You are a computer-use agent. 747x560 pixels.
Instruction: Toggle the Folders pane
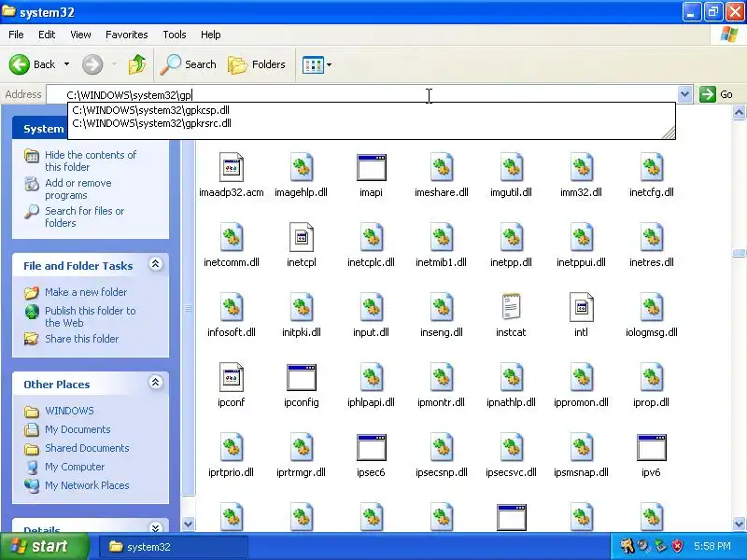click(257, 64)
